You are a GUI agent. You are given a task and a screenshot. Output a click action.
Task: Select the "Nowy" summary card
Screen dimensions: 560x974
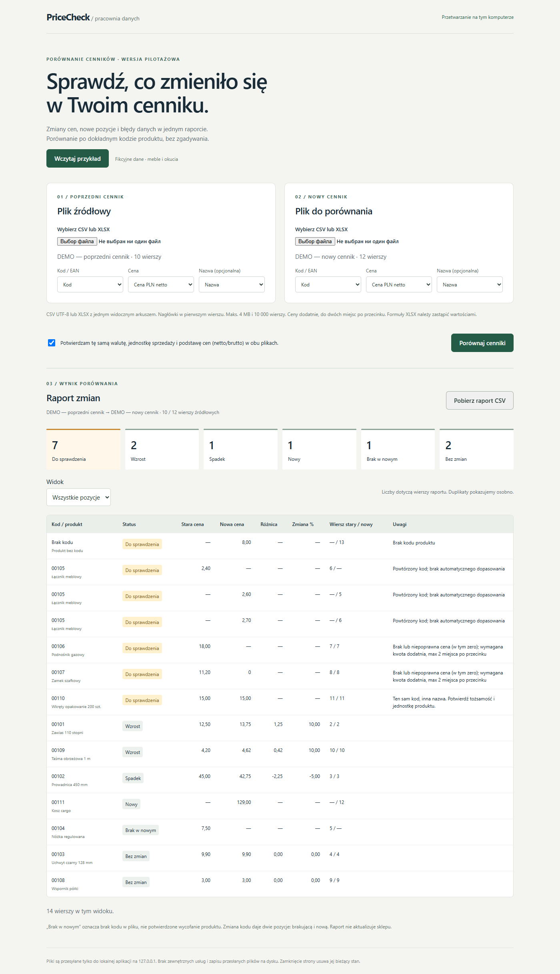pyautogui.click(x=319, y=449)
